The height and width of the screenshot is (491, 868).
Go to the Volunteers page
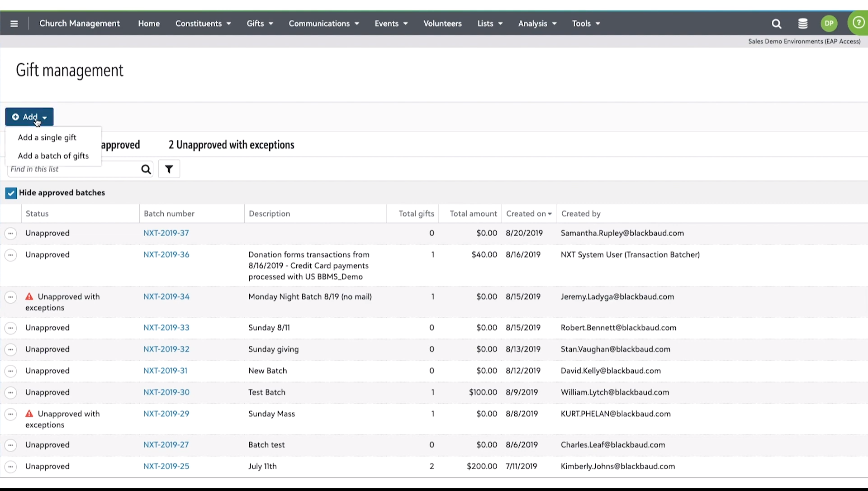click(x=442, y=24)
